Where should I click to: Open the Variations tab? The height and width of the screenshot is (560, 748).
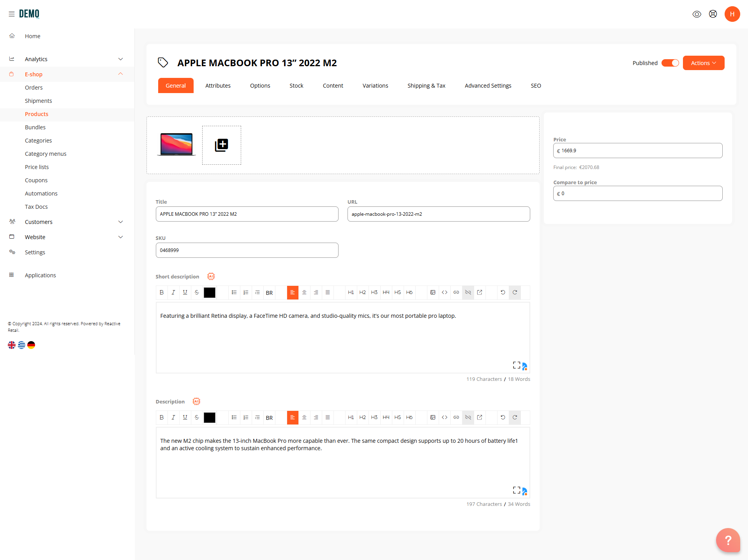pyautogui.click(x=375, y=86)
